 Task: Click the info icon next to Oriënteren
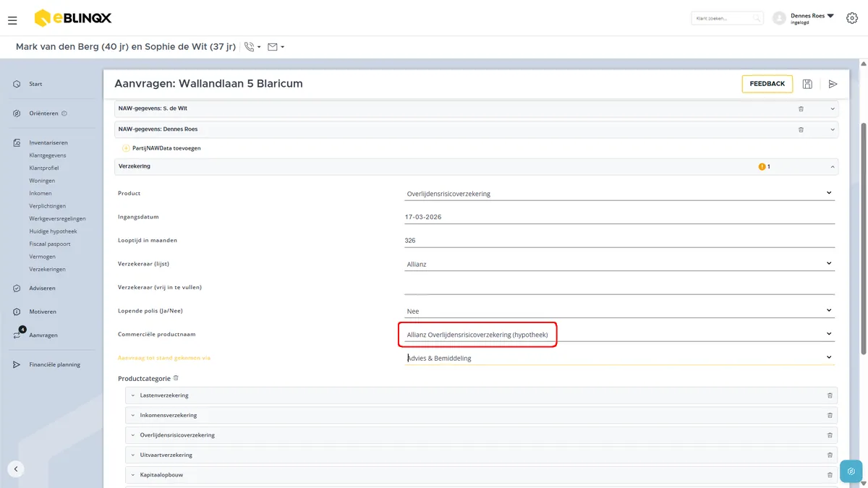point(64,114)
